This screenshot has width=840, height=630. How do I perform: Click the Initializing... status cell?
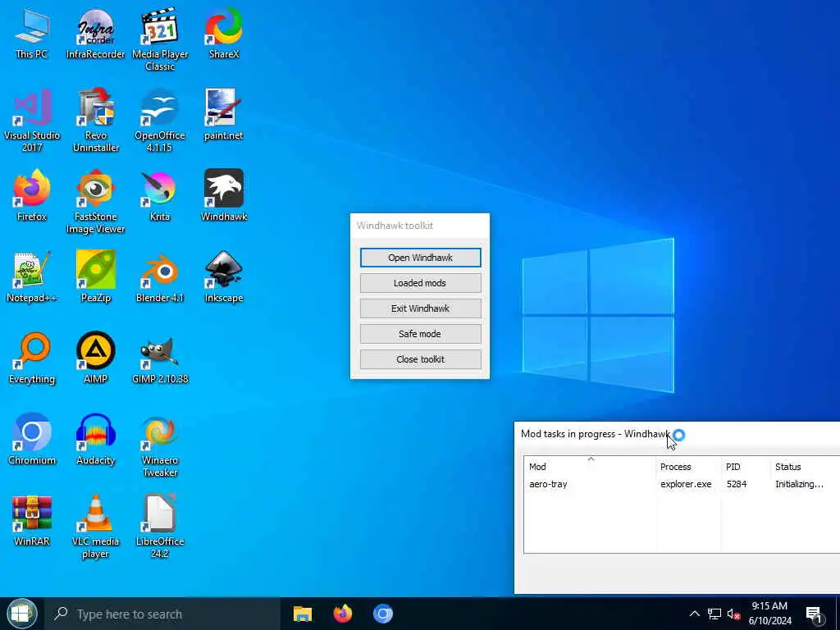click(799, 484)
